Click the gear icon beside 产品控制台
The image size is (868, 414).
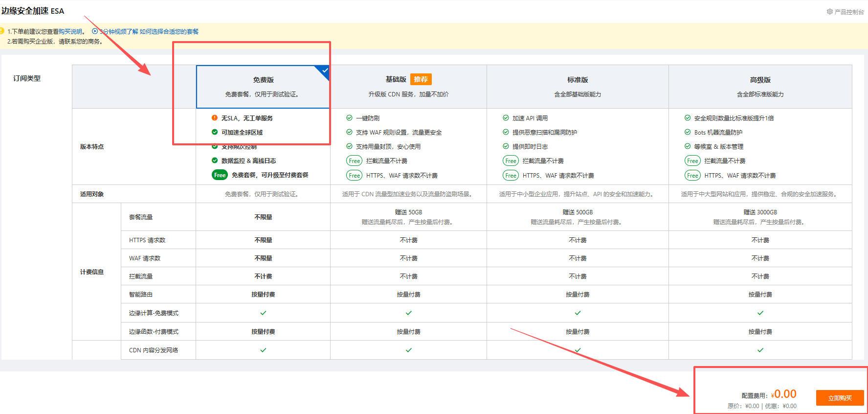point(829,12)
